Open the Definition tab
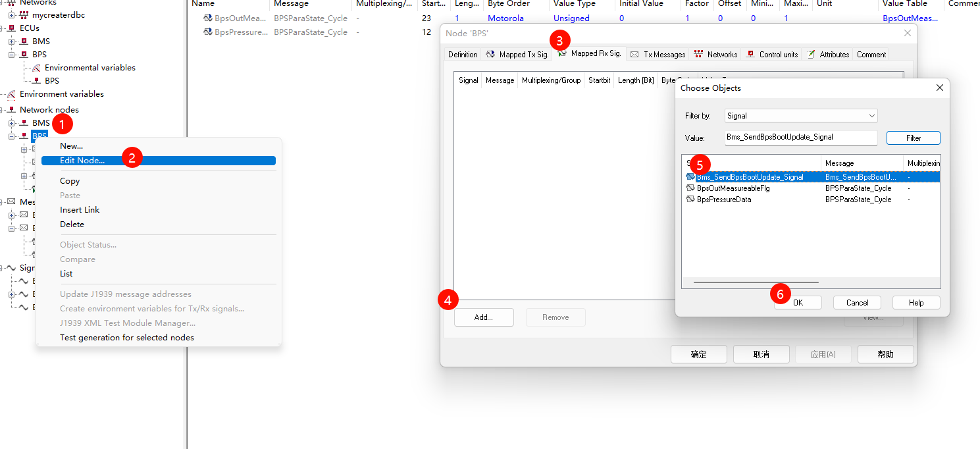Screen dimensions: 980x449 [463, 55]
